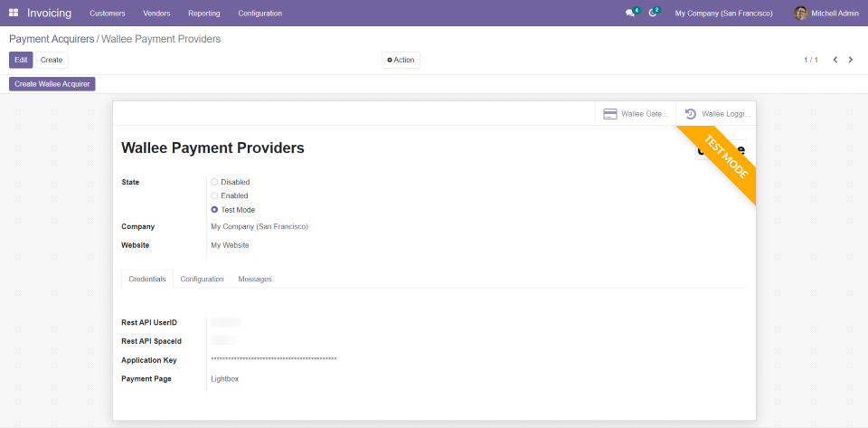The width and height of the screenshot is (868, 428).
Task: Switch to the Configuration form tab
Action: point(202,279)
